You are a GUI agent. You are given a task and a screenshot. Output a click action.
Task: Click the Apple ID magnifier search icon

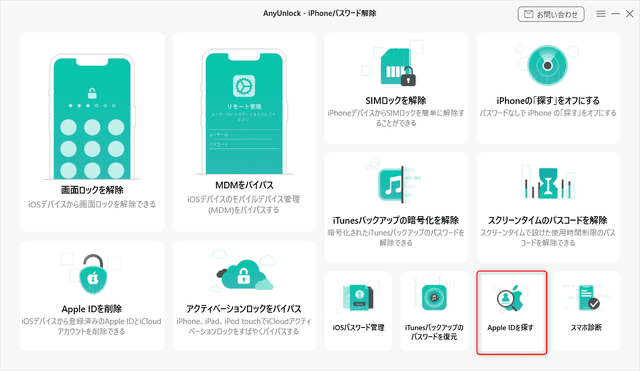(510, 298)
